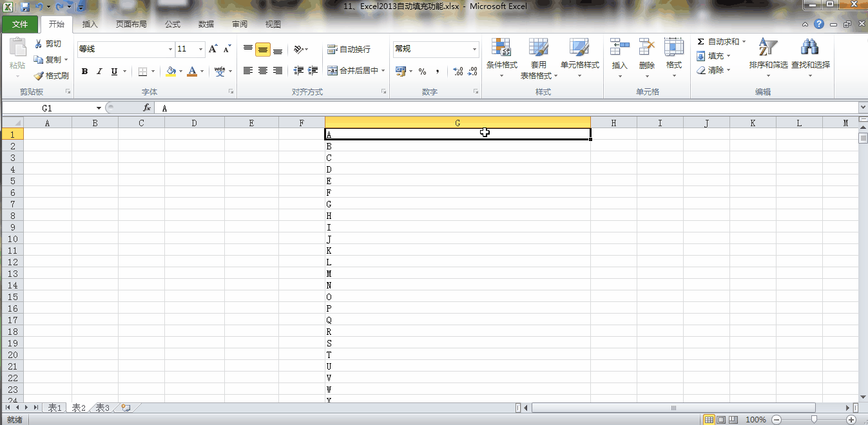Click the Copy button

coord(48,60)
